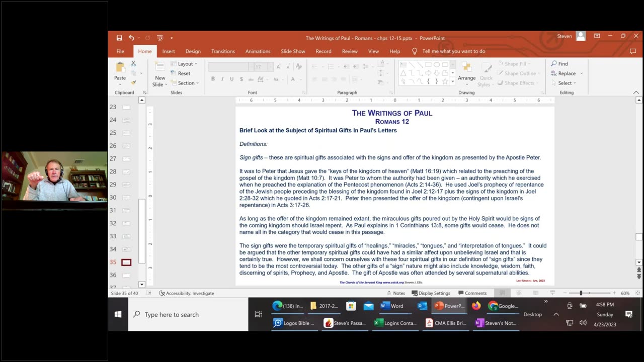The width and height of the screenshot is (644, 362).
Task: Switch to the Animations tab
Action: coord(258,51)
